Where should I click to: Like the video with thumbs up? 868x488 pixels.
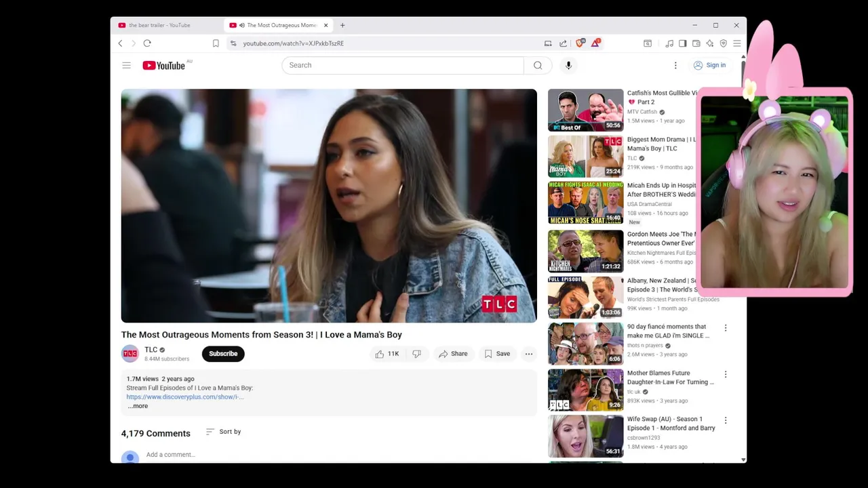[388, 354]
